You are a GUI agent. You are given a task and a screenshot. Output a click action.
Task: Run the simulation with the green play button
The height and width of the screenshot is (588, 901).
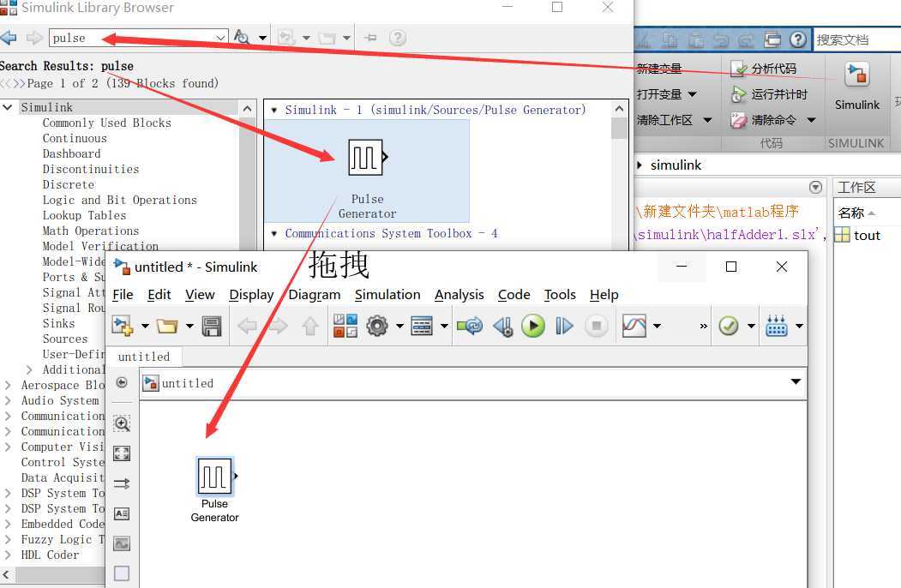[533, 326]
